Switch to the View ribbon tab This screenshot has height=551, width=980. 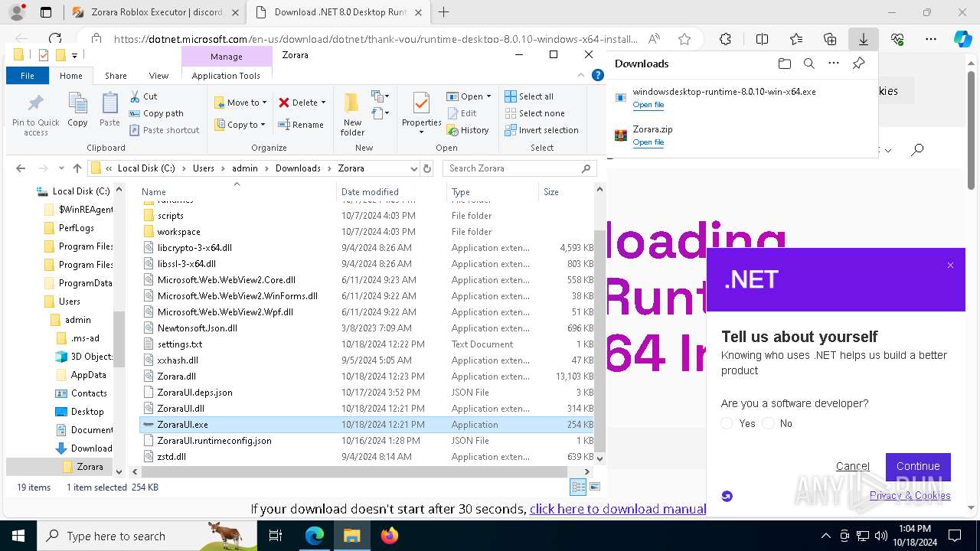158,76
